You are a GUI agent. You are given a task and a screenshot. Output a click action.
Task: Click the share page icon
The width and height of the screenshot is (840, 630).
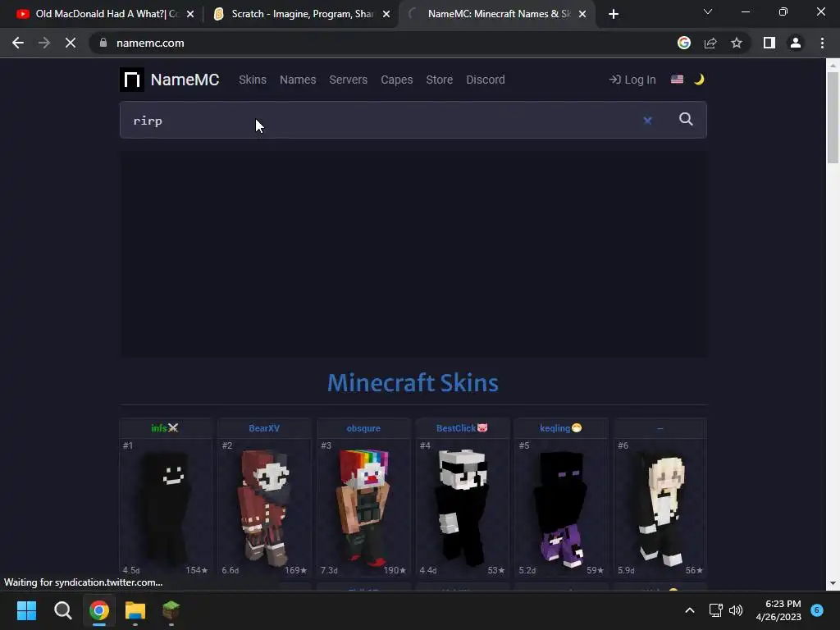(710, 43)
